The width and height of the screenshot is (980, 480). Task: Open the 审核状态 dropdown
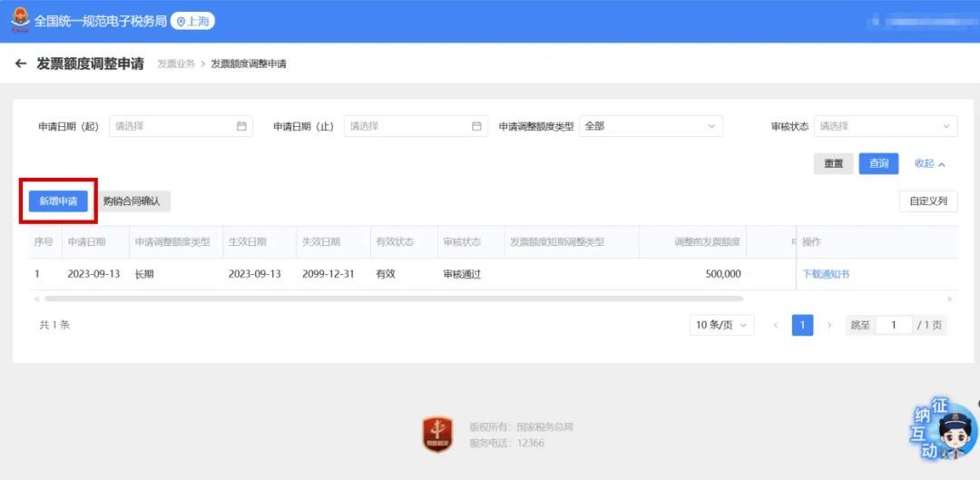tap(885, 126)
